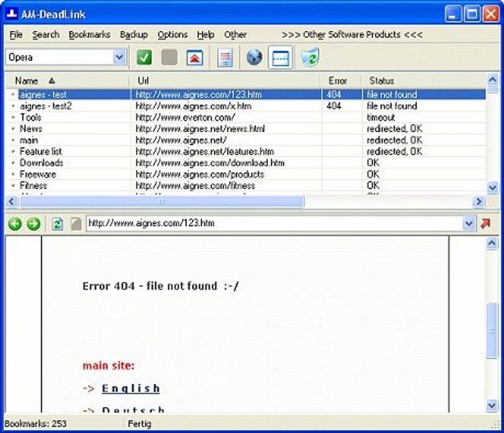
Task: Click bookmark list scroll up arrow
Action: click(493, 79)
